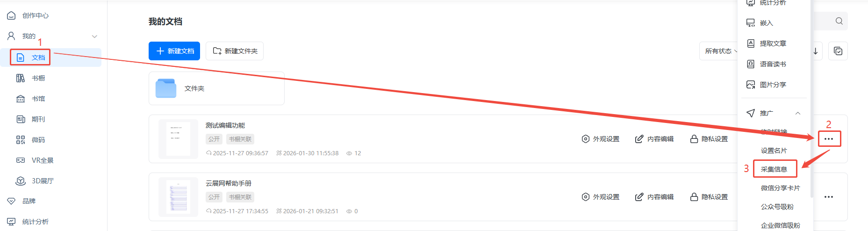
Task: Open 书橱 bookshelf icon in sidebar
Action: pos(21,78)
